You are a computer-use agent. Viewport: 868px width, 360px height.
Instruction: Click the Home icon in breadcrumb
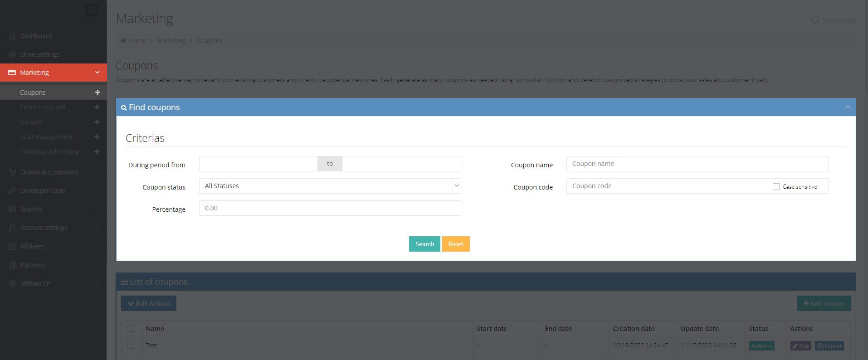pos(123,40)
